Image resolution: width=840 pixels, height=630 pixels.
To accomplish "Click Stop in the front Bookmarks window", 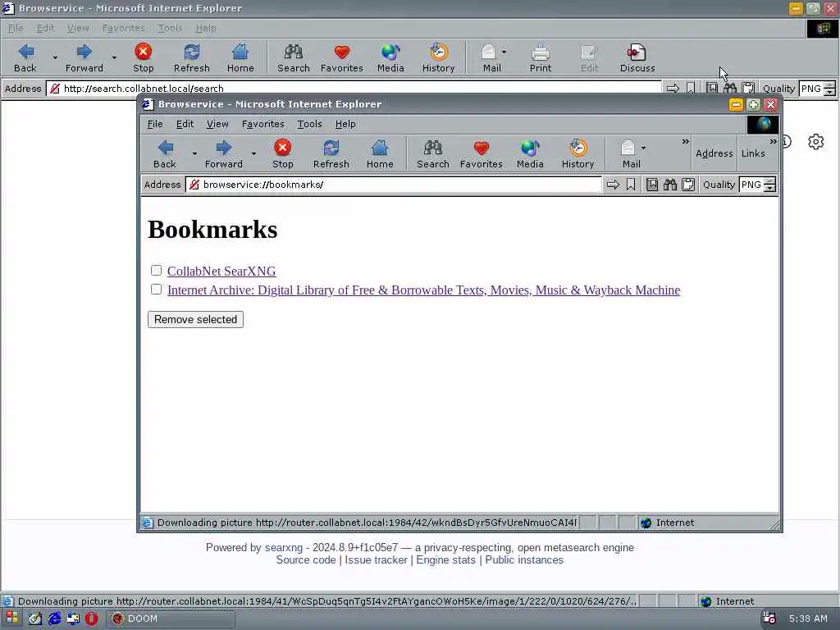I will pyautogui.click(x=282, y=153).
